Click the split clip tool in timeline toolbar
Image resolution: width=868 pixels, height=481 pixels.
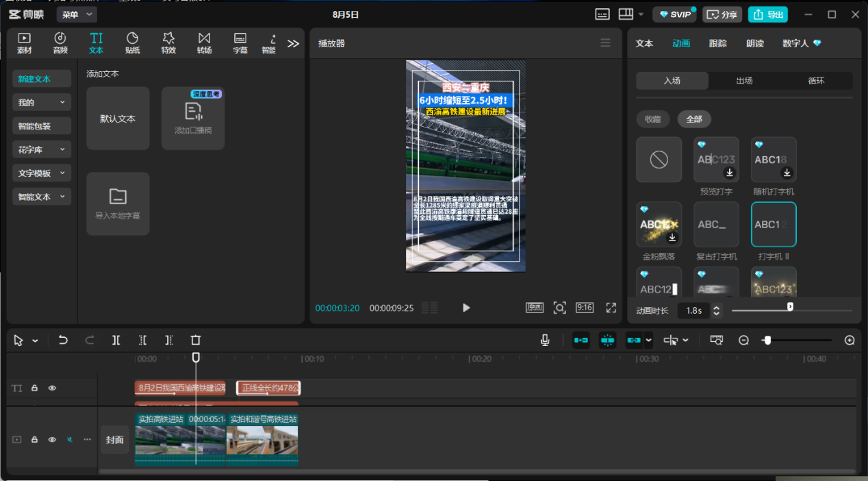point(116,340)
